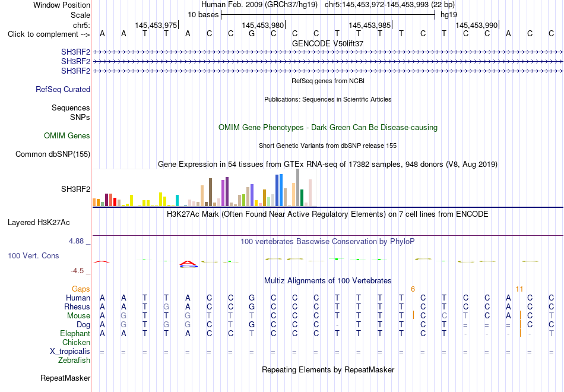
Task: Select the Rhesus alignment row label
Action: click(x=77, y=307)
